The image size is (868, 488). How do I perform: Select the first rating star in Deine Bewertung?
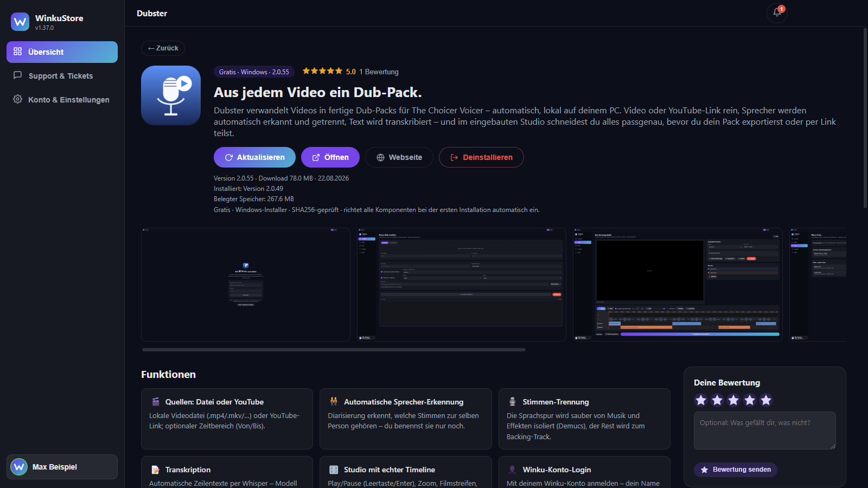tap(701, 400)
